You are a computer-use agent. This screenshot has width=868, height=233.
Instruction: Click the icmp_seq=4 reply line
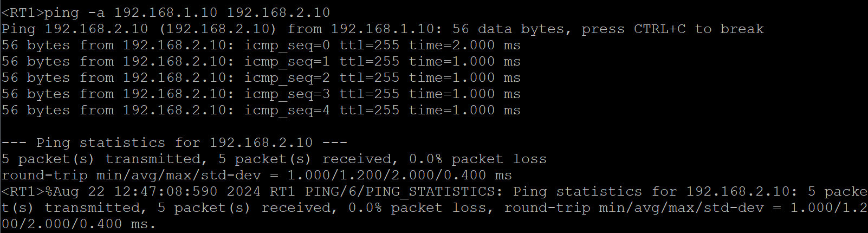tap(260, 110)
